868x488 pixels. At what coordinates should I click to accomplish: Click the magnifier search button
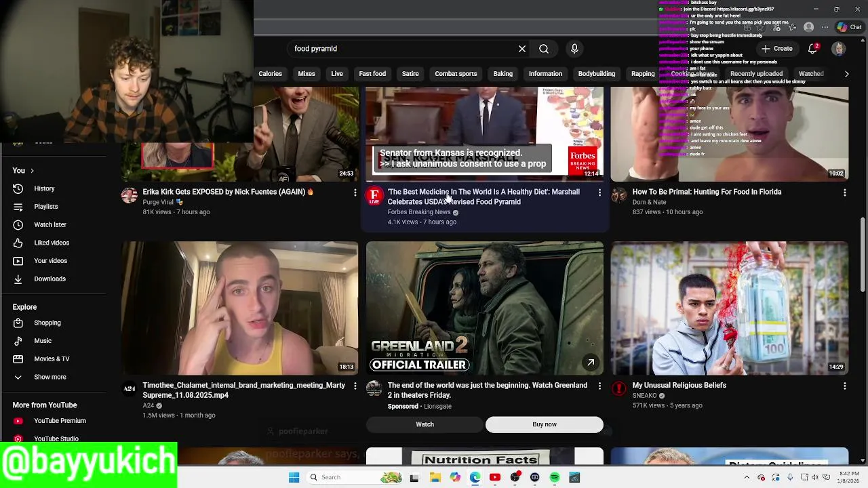[544, 49]
